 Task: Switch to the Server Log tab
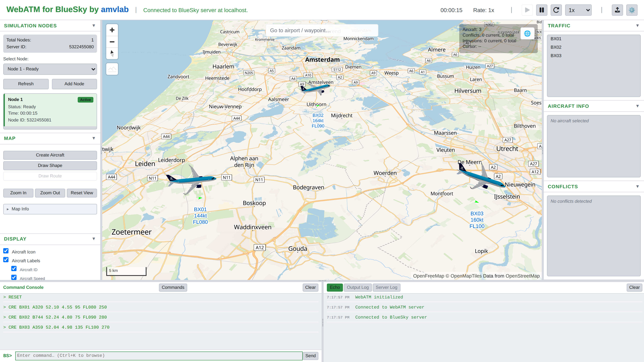[x=386, y=287]
